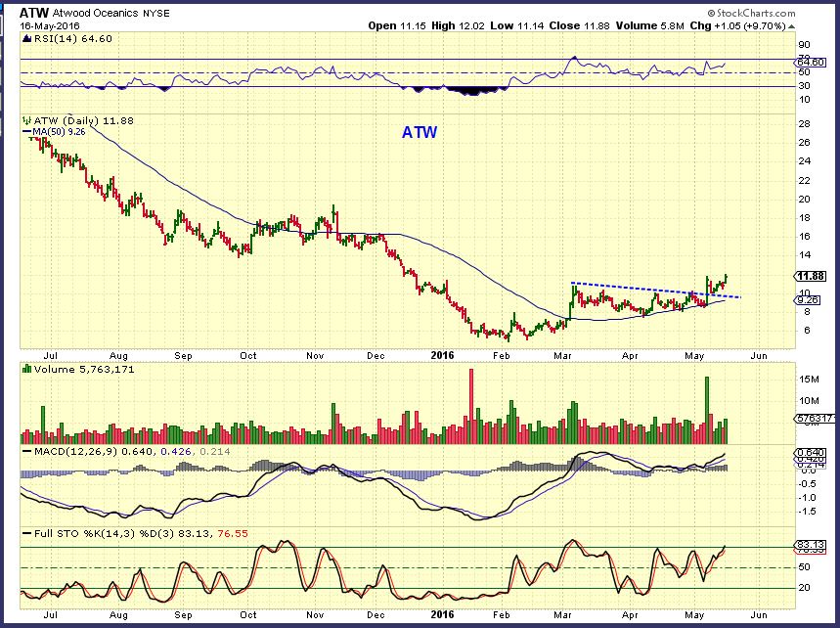Viewport: 840px width, 628px height.
Task: Click Oct on the price chart date axis
Action: 248,355
